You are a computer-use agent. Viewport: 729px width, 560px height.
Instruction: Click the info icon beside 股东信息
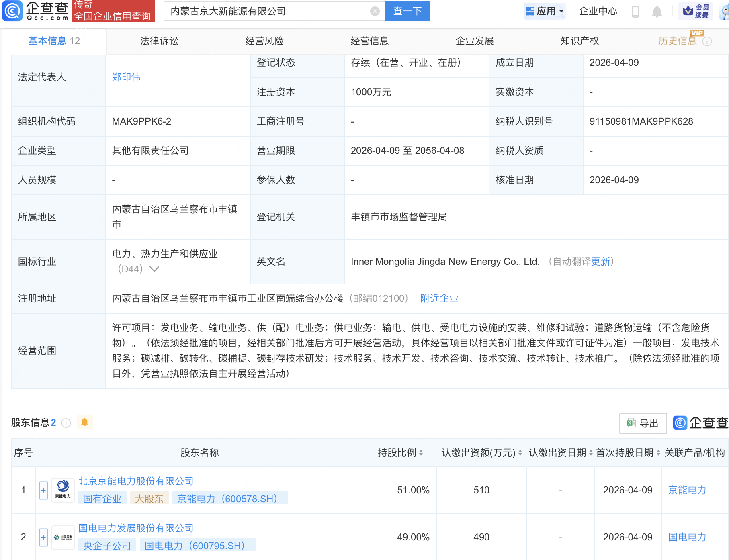66,423
